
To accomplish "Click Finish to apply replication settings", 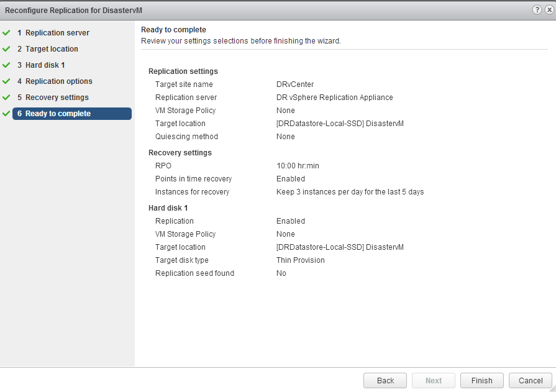I will [481, 381].
